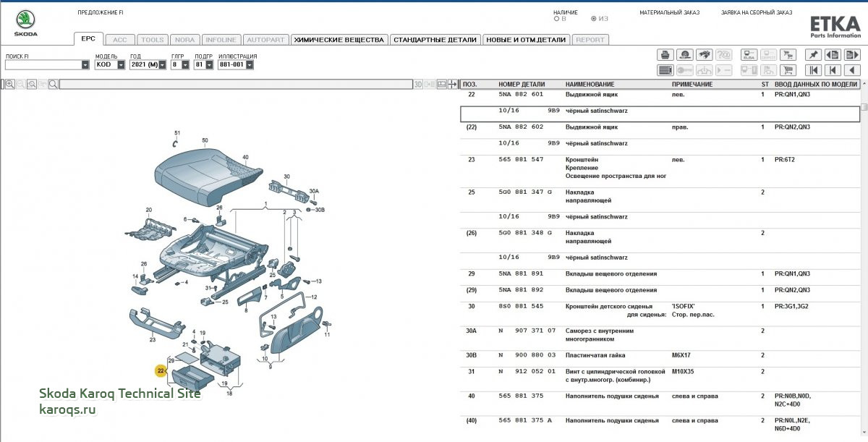
Task: Switch to the Химические вещества tab
Action: point(339,40)
